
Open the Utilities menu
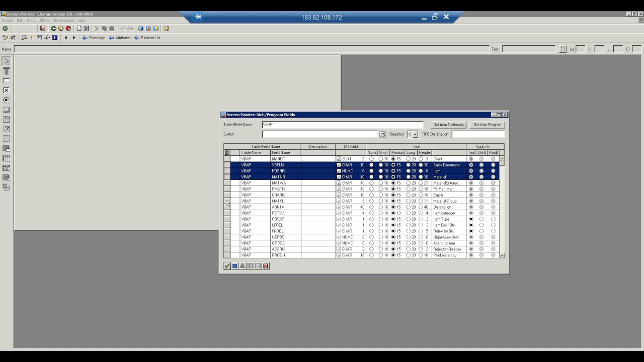click(x=44, y=21)
